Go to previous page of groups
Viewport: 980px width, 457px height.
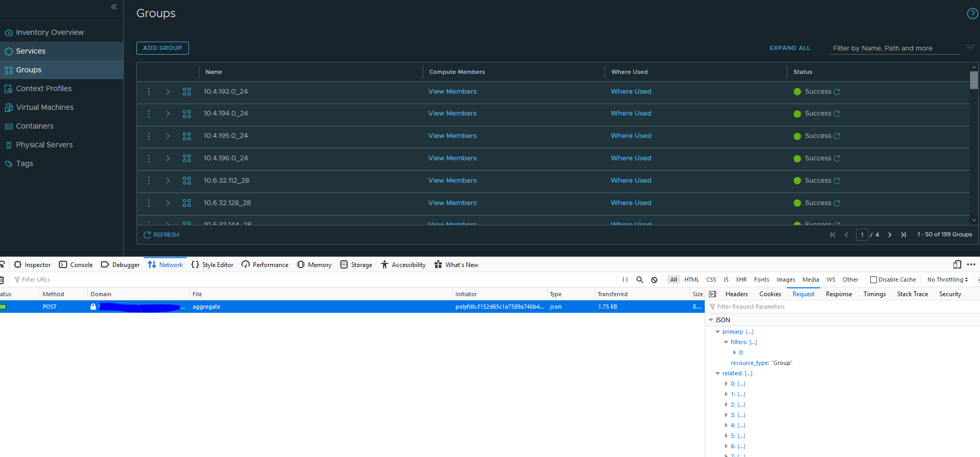click(846, 235)
